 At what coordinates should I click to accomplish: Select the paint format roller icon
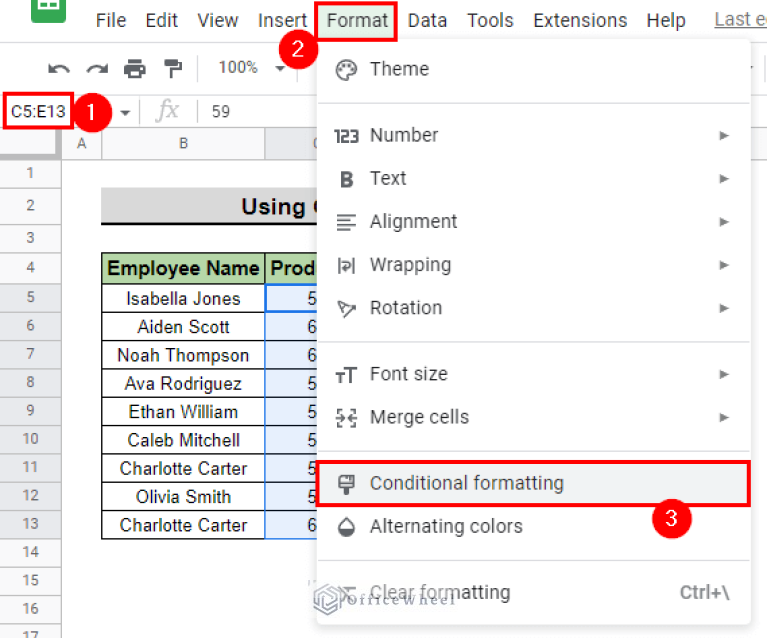(173, 68)
